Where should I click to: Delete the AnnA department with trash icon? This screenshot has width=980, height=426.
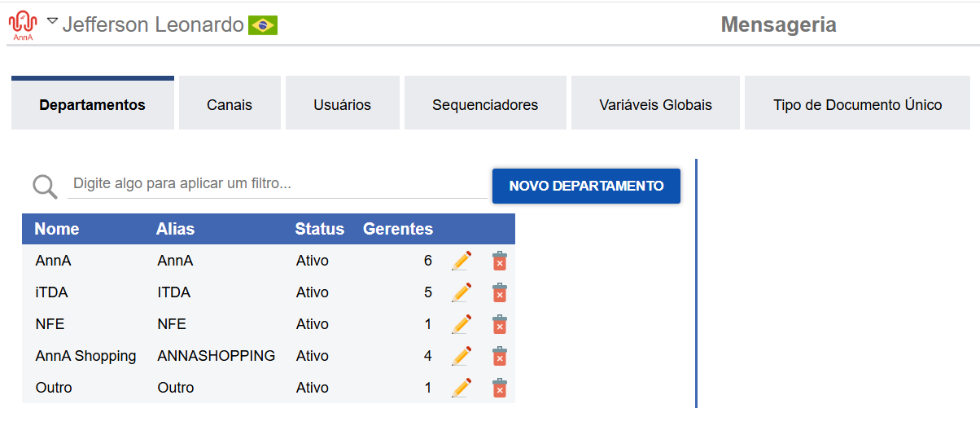coord(500,261)
